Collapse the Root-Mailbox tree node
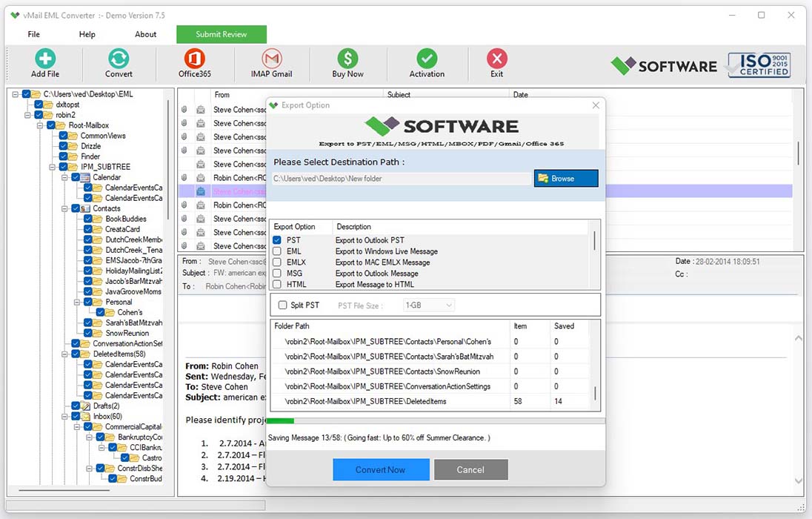Image resolution: width=812 pixels, height=519 pixels. click(40, 125)
